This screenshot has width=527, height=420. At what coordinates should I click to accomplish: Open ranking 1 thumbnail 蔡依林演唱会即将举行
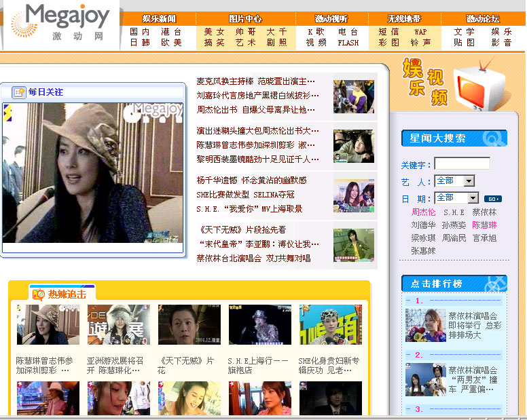tap(426, 325)
